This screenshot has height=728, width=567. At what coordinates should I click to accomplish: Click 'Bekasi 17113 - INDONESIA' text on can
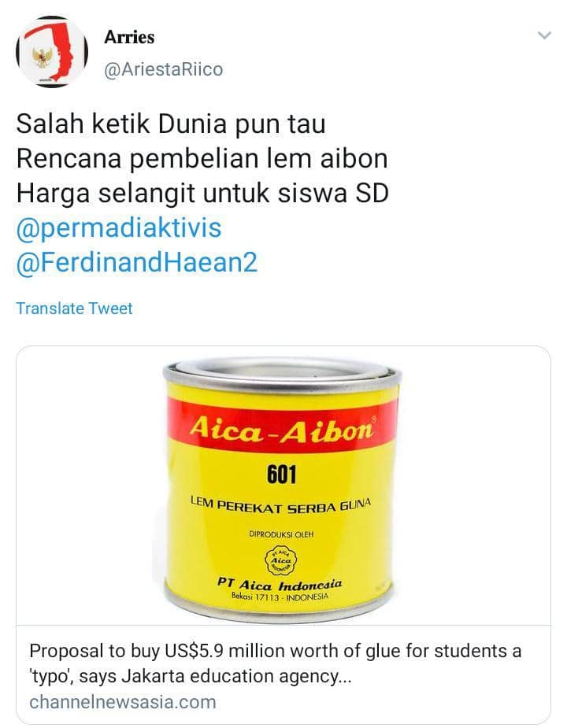tap(280, 597)
